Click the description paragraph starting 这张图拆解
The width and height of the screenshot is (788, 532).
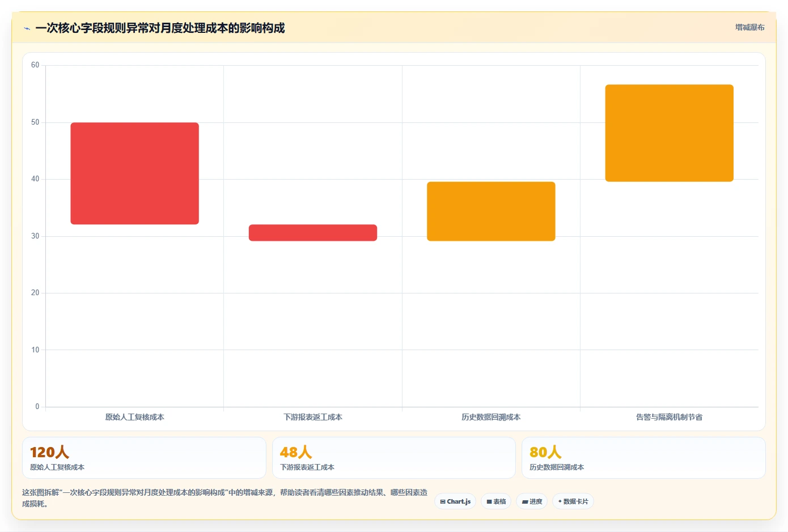point(225,498)
